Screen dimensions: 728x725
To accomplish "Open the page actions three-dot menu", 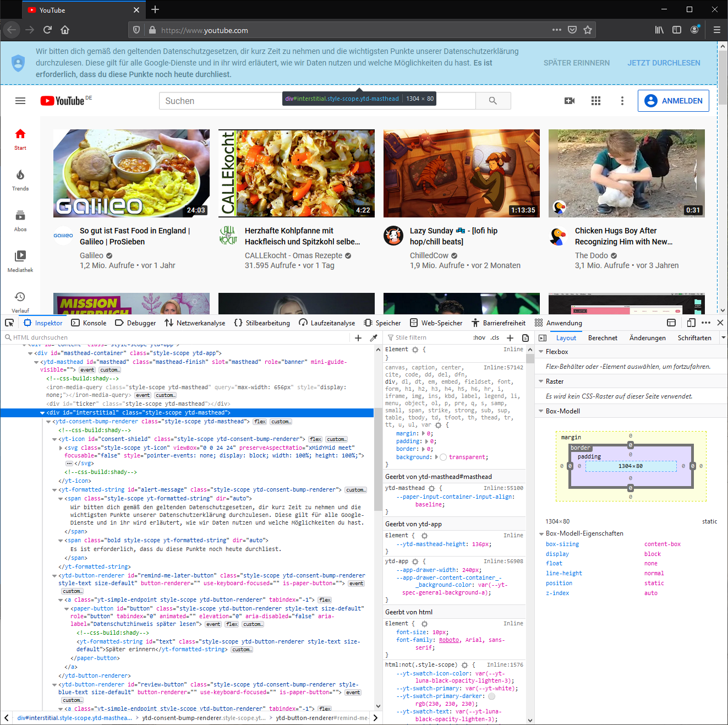I will coord(557,30).
